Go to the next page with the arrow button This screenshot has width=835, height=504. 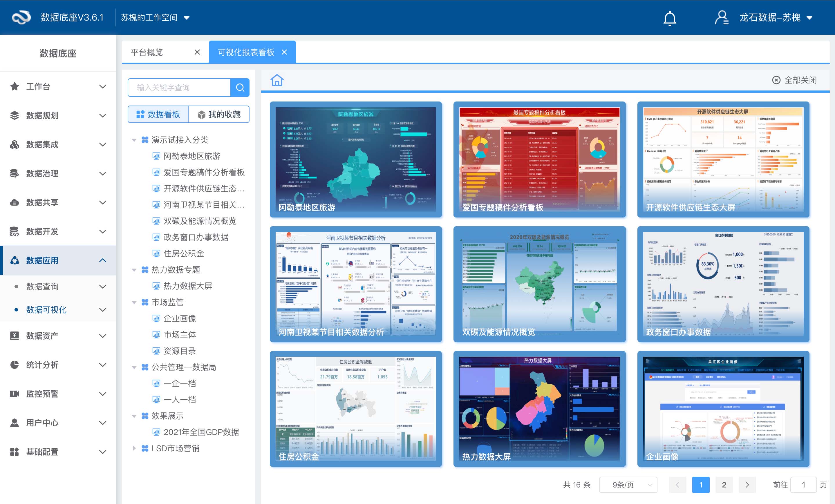click(747, 485)
